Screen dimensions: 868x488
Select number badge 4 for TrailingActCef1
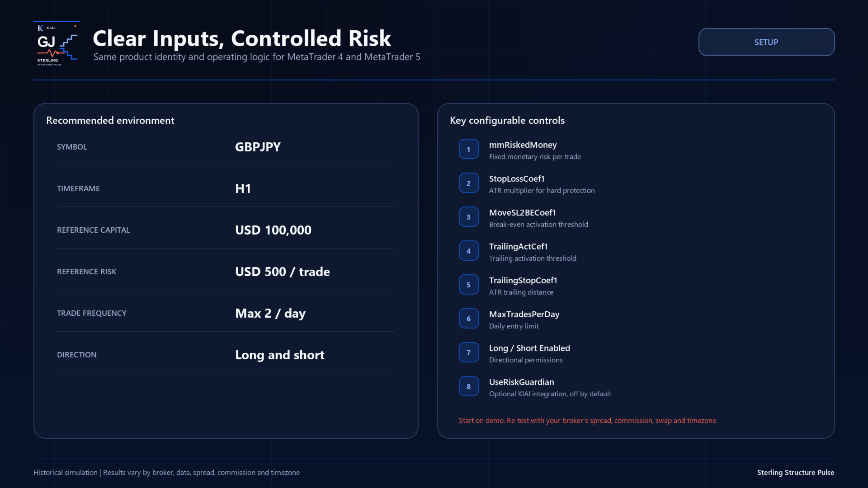click(x=469, y=251)
